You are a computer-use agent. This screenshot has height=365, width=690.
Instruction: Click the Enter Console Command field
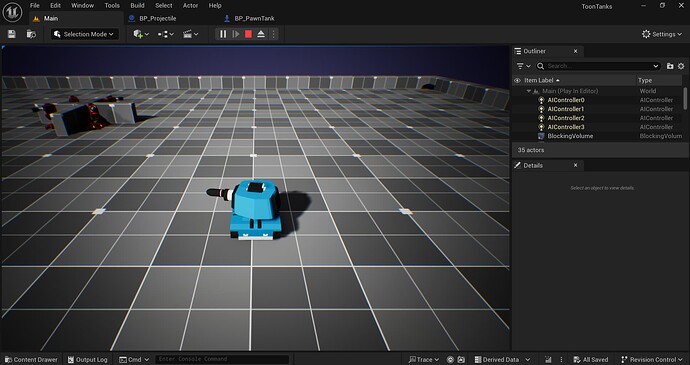(222, 359)
